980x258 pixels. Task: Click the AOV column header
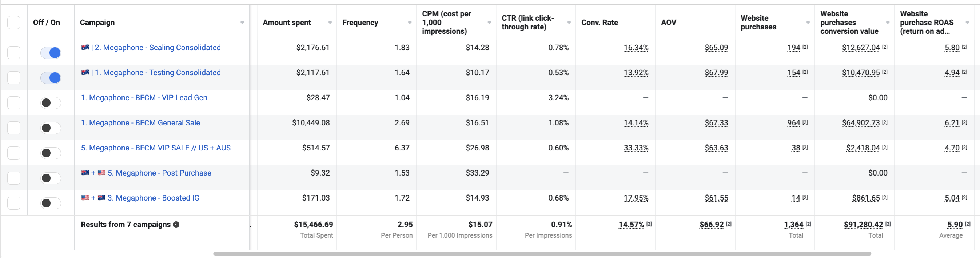[668, 23]
